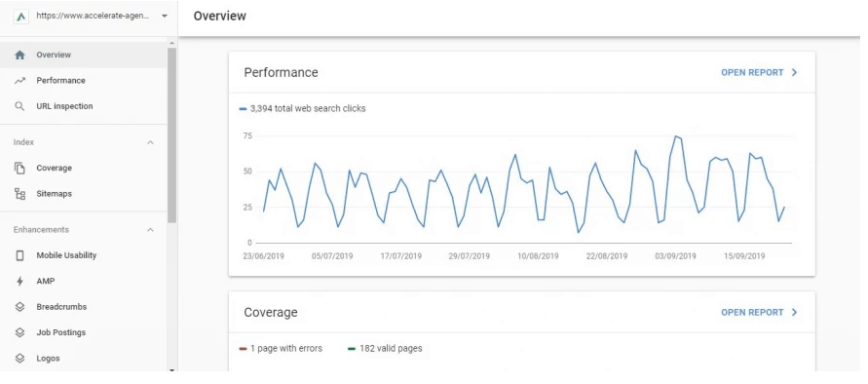Viewport: 868px width, 384px height.
Task: Click the 10/08/2019 axis date label
Action: click(538, 256)
